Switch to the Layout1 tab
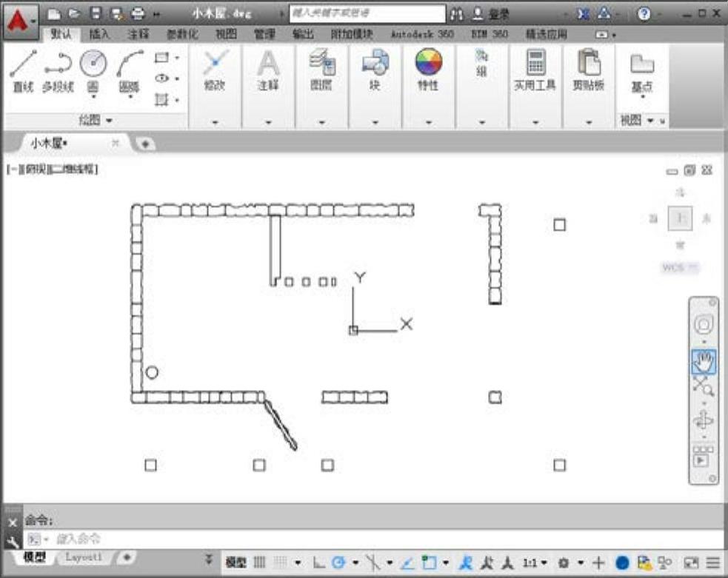Image resolution: width=728 pixels, height=578 pixels. (84, 557)
